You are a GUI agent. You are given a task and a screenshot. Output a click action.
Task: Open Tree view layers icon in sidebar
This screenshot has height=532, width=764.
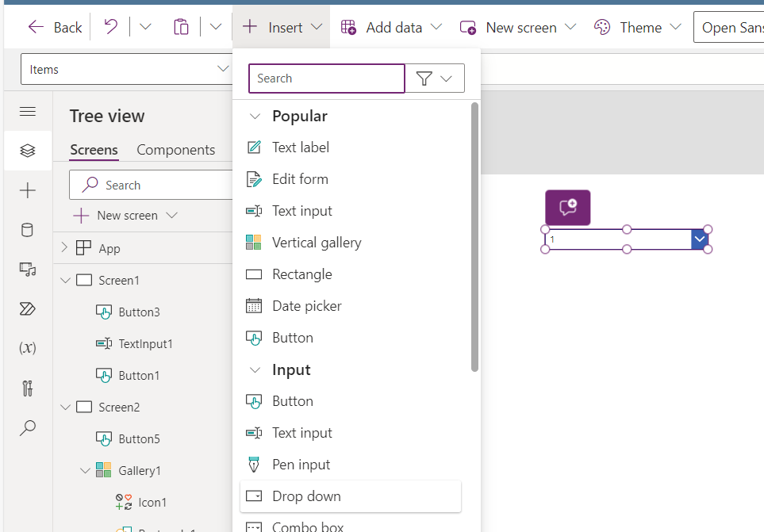pyautogui.click(x=28, y=151)
